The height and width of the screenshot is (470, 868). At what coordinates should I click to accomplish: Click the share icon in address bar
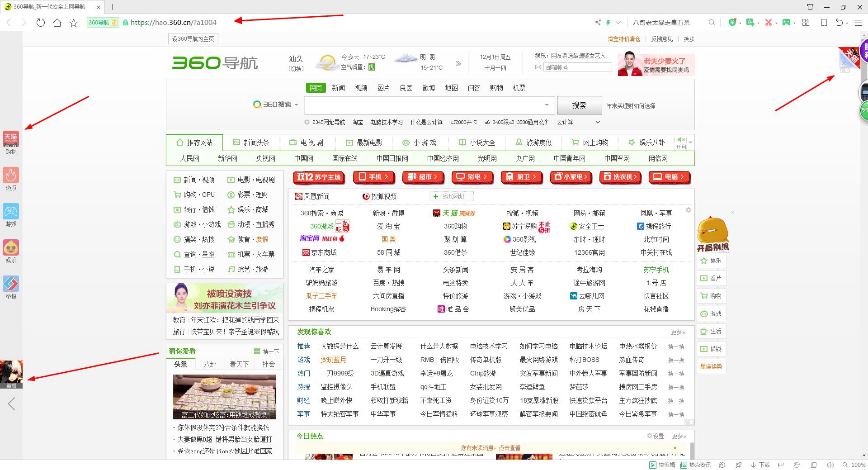click(x=598, y=22)
